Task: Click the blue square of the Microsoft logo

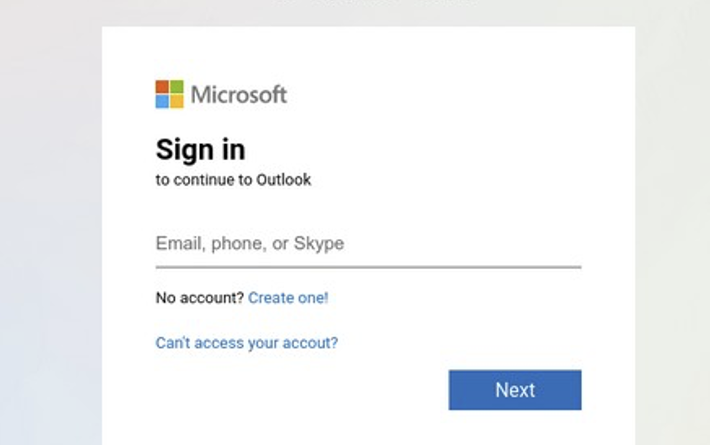Action: pyautogui.click(x=162, y=101)
